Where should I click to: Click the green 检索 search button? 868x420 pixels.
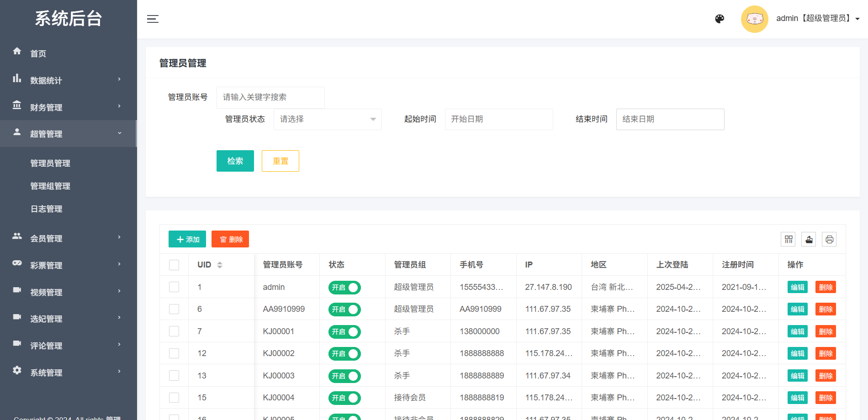(235, 161)
